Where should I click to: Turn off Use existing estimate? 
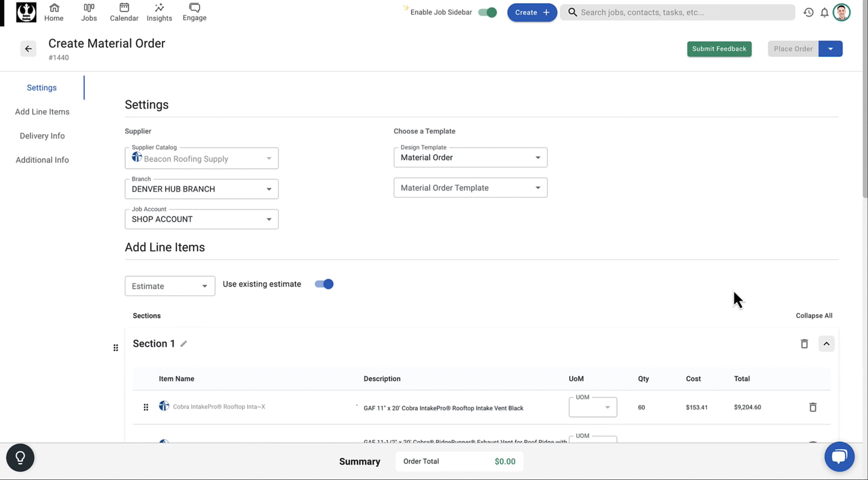pyautogui.click(x=324, y=284)
